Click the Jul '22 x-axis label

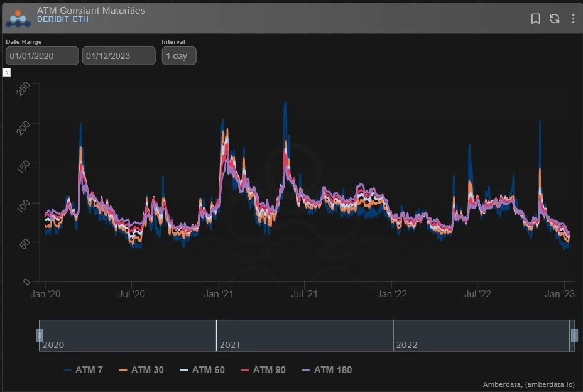(x=477, y=294)
